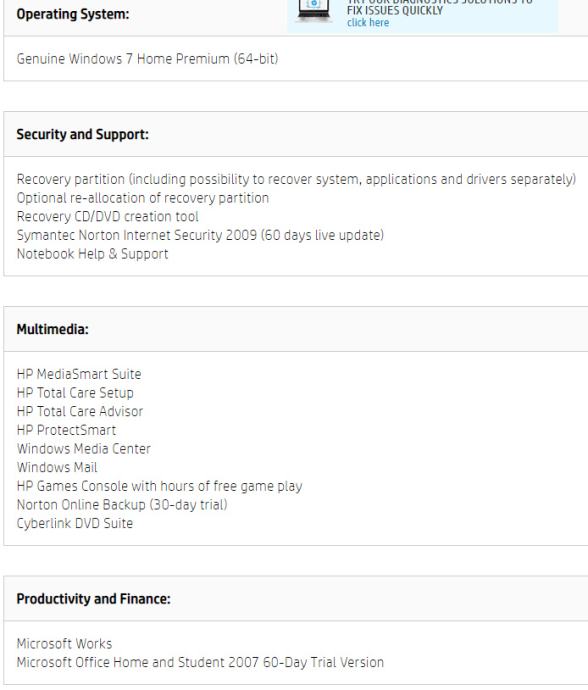Click the "FIX ISSUES QUICKLY" banner text
The height and width of the screenshot is (690, 588).
point(395,11)
